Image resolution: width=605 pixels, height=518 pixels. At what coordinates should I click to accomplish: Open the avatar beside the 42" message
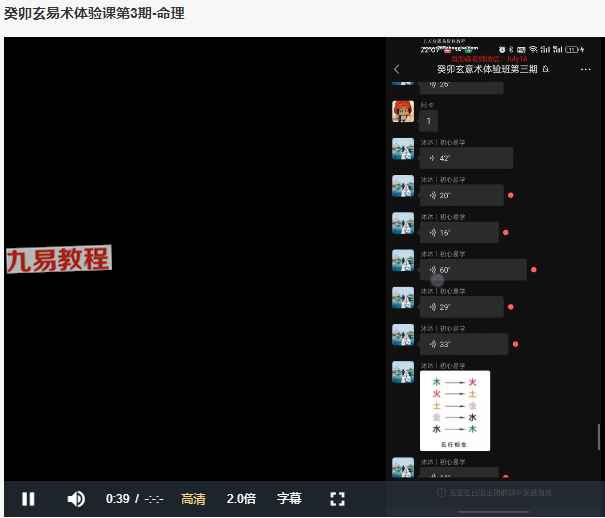coord(403,149)
